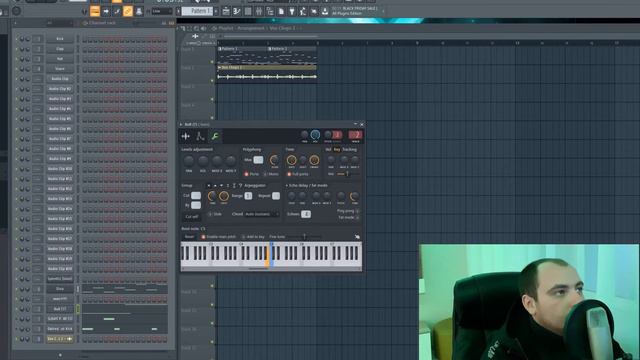Open the arpeggiator Chord dropdown

click(x=262, y=214)
